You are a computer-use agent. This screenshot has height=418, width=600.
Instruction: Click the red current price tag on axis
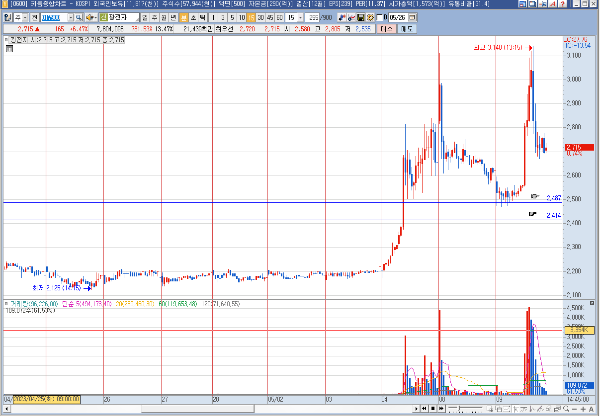579,147
